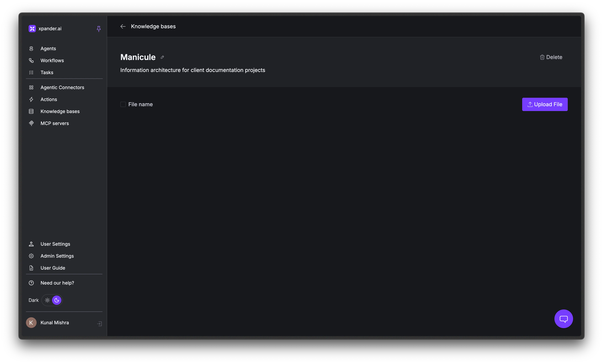
Task: Click the back arrow beside Knowledge bases
Action: coord(123,26)
